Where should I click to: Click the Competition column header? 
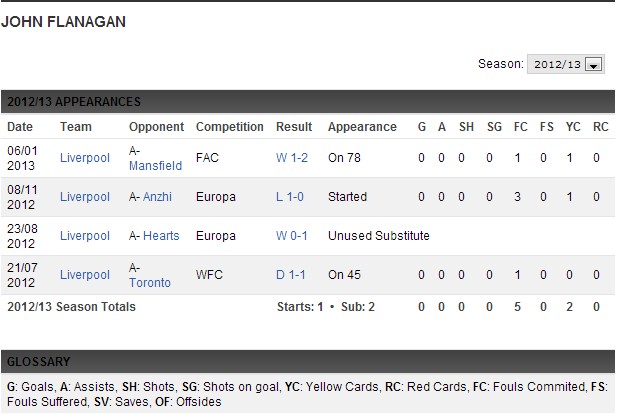point(230,127)
